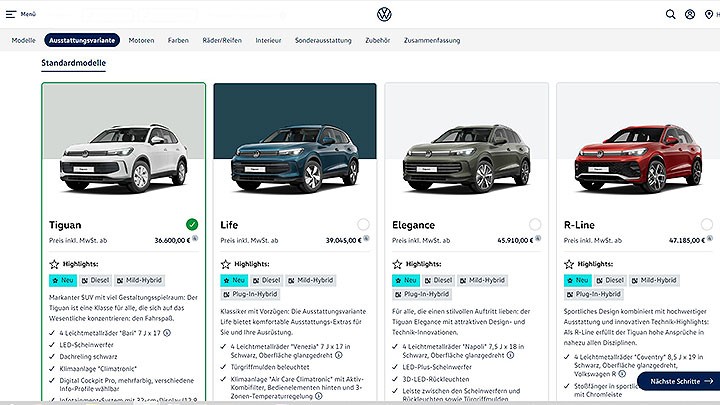720x405 pixels.
Task: Go to the Zusammenfassung step
Action: point(432,40)
